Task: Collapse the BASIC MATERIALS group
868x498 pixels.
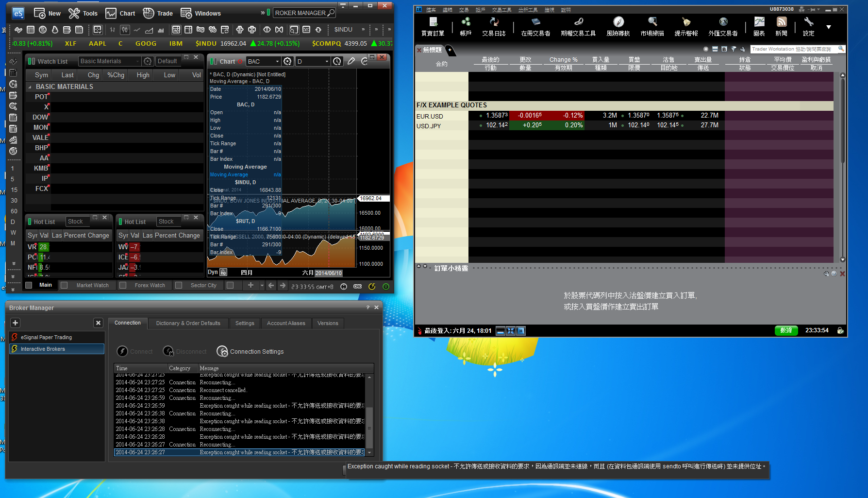Action: (30, 87)
